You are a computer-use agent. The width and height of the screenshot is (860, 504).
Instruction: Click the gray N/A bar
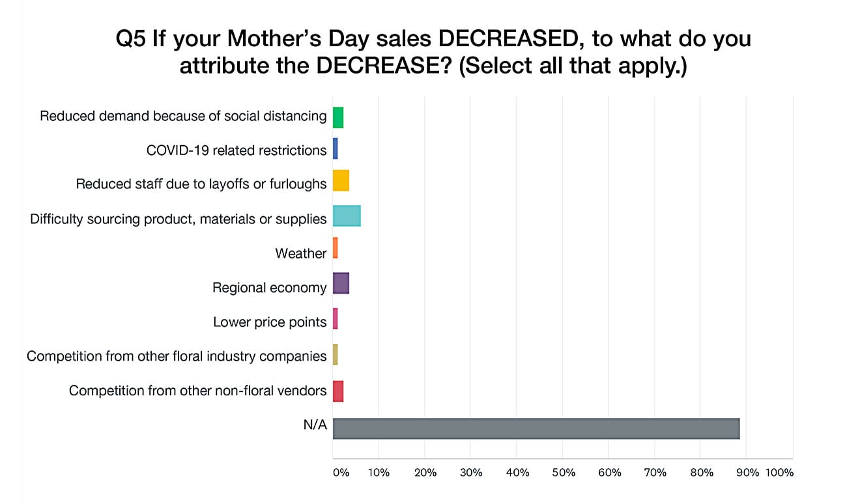(536, 428)
